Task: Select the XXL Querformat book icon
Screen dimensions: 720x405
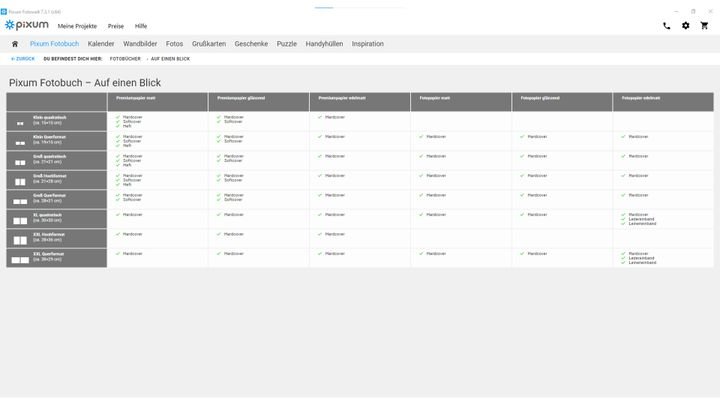Action: pos(19,259)
